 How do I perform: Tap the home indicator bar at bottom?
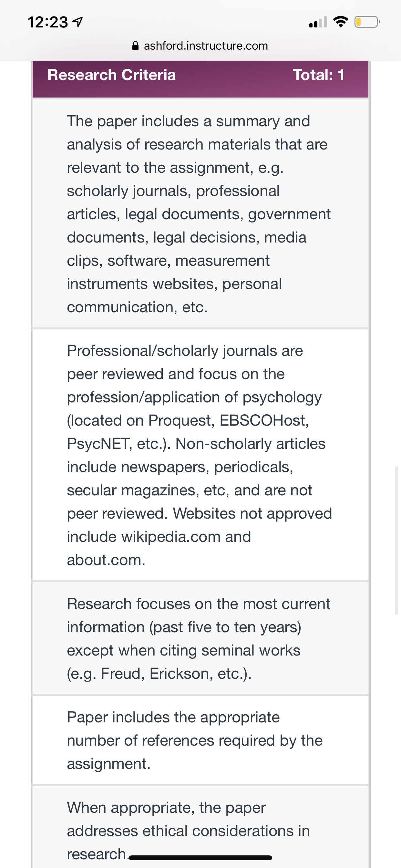pos(200,858)
